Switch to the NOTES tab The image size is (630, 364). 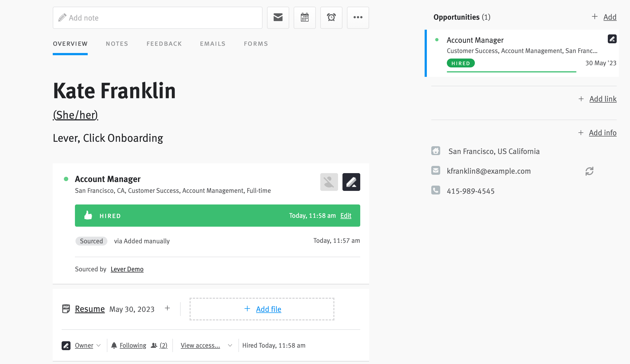(117, 44)
